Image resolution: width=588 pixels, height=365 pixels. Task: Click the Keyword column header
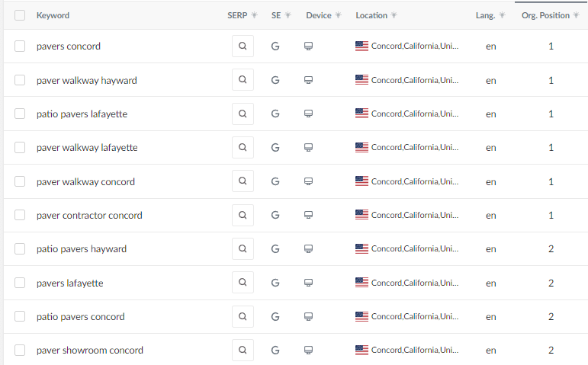[x=53, y=15]
